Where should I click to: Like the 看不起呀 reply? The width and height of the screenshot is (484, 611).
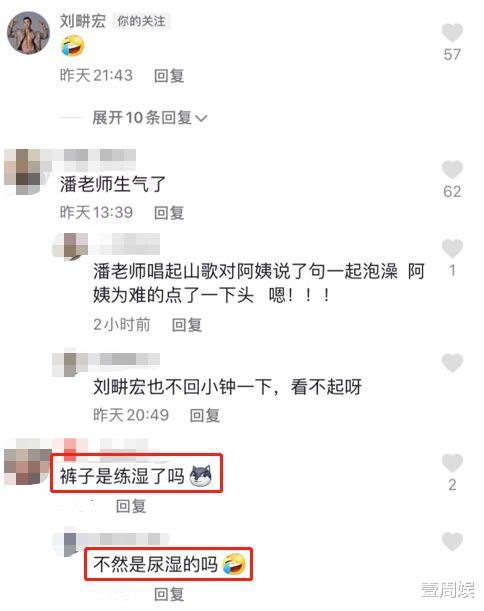[452, 362]
